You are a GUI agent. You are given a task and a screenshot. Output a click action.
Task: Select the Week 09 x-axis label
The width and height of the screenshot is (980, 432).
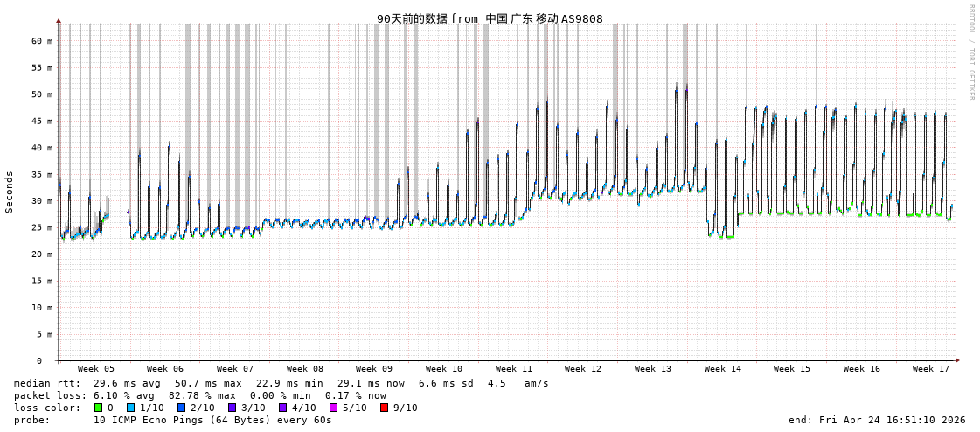coord(374,369)
